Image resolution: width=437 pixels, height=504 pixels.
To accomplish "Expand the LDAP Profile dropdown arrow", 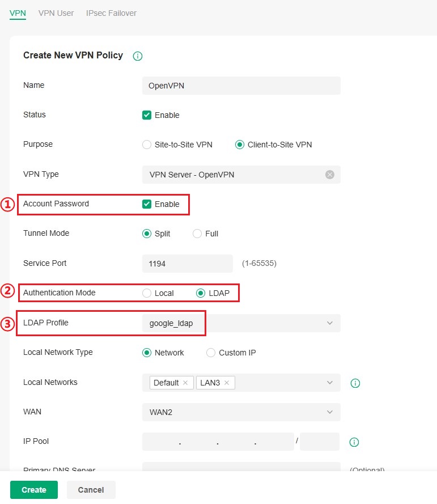I will click(x=330, y=323).
